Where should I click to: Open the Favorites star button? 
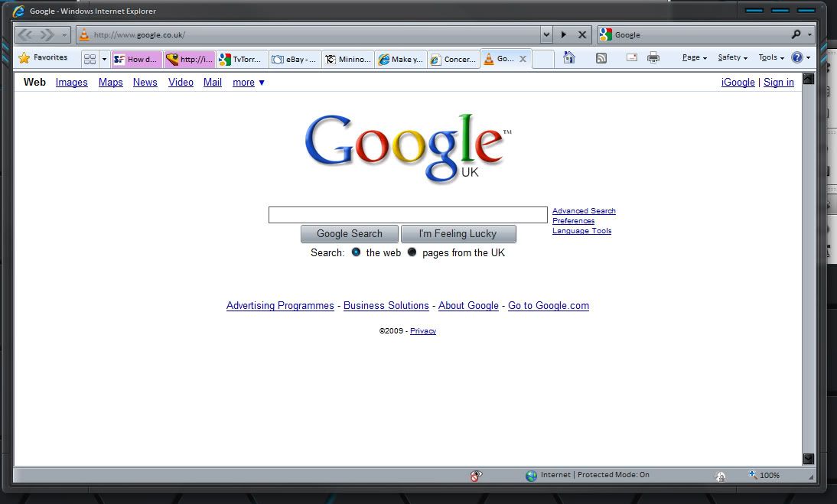click(x=44, y=58)
